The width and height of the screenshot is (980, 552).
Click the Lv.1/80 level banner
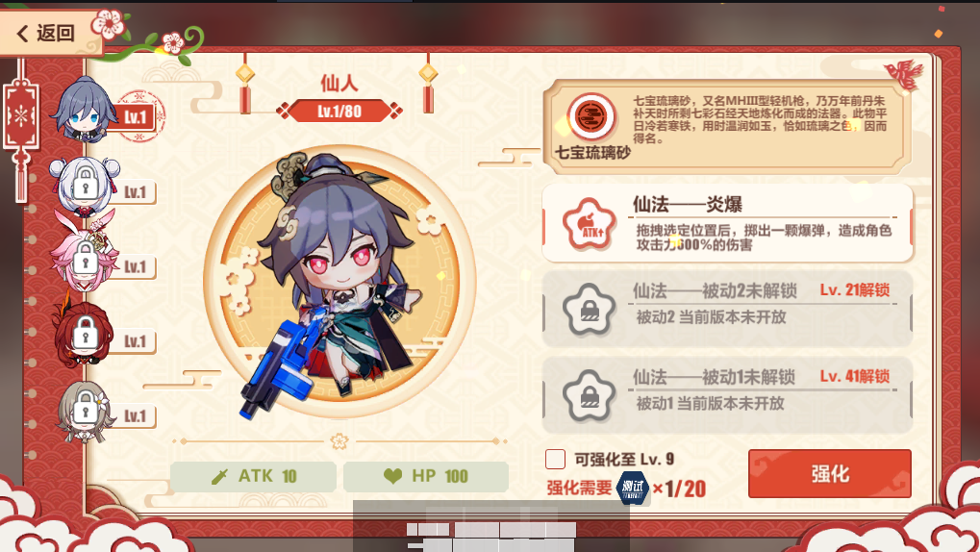click(x=339, y=112)
